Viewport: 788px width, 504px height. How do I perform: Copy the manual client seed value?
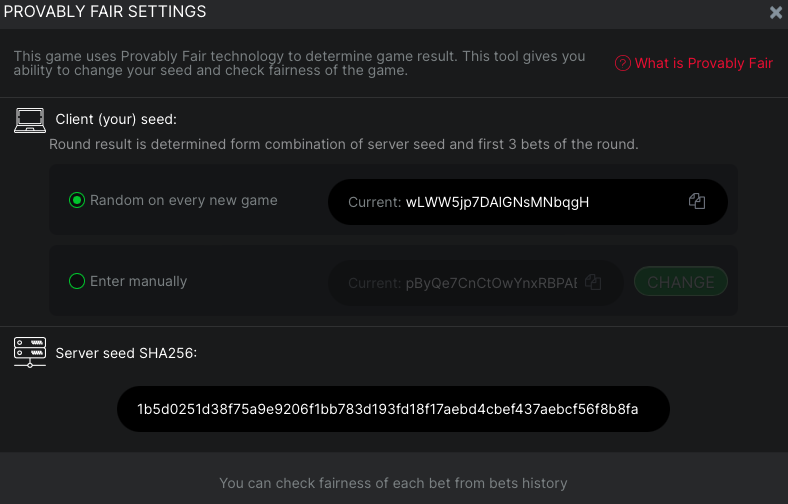[593, 282]
